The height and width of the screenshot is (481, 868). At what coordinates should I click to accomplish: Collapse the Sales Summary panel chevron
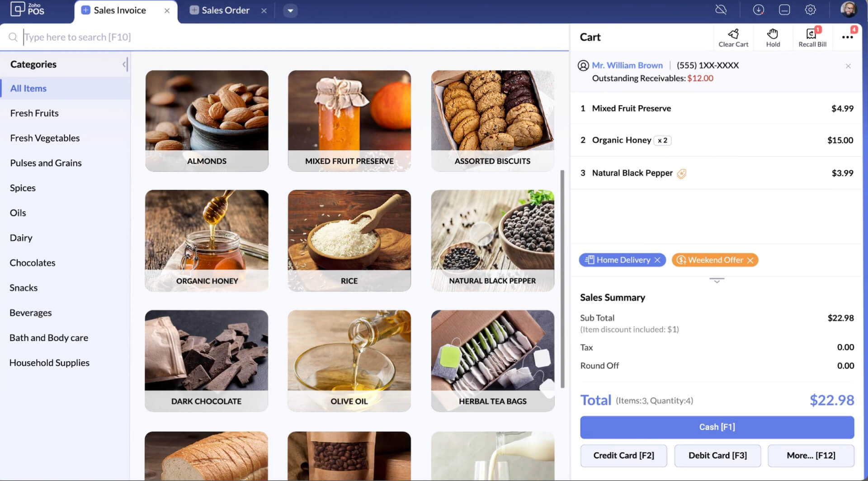coord(717,281)
